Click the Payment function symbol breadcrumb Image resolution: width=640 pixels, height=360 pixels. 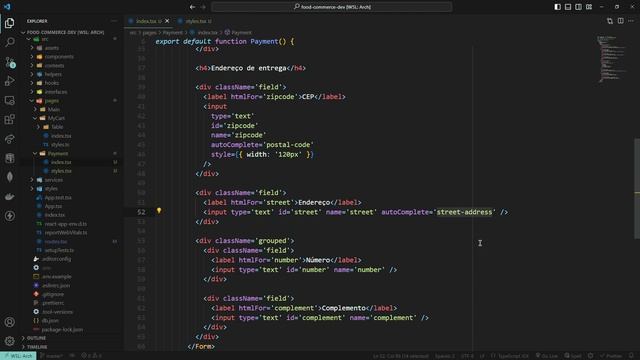tap(238, 32)
